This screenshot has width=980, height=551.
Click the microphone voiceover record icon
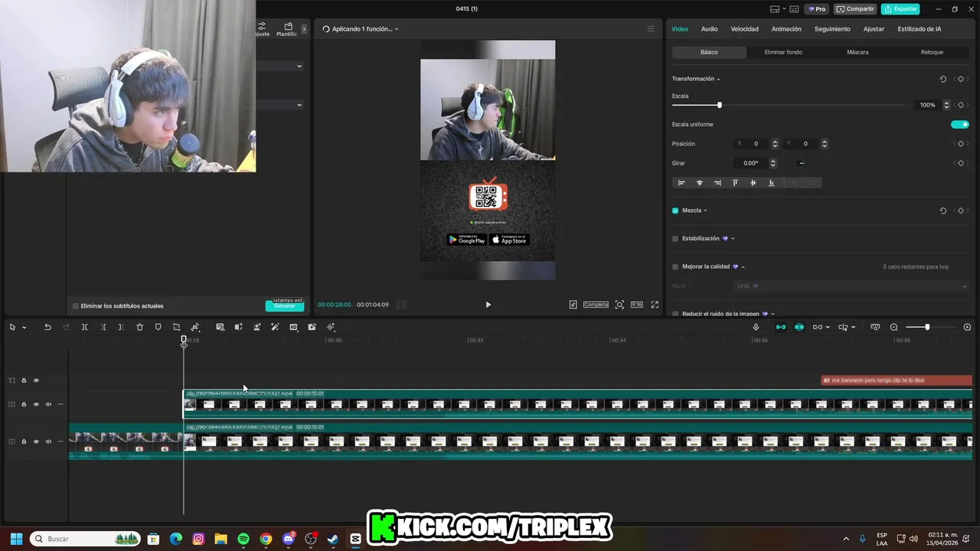click(x=756, y=327)
